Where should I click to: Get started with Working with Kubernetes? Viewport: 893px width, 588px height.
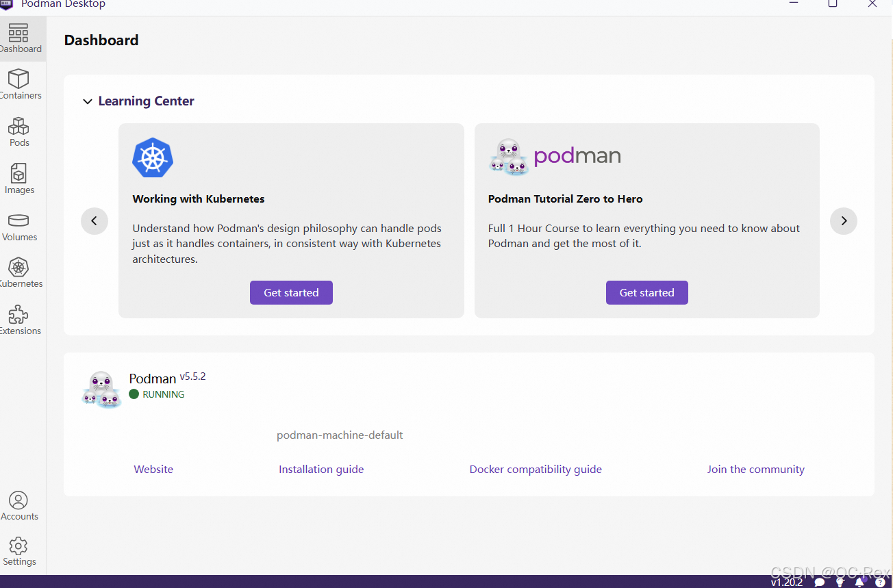291,292
